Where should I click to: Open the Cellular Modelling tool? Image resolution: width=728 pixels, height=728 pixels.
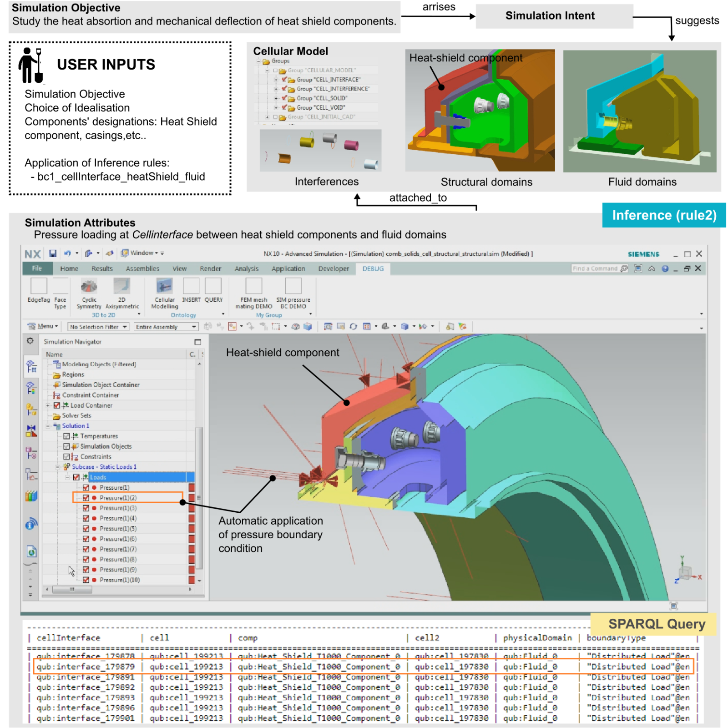[164, 287]
